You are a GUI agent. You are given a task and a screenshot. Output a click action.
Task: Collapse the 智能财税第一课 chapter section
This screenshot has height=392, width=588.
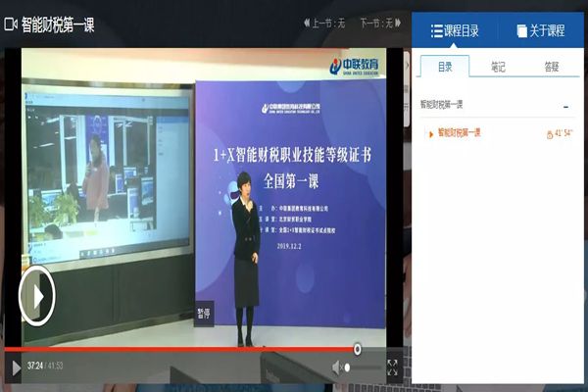[565, 105]
